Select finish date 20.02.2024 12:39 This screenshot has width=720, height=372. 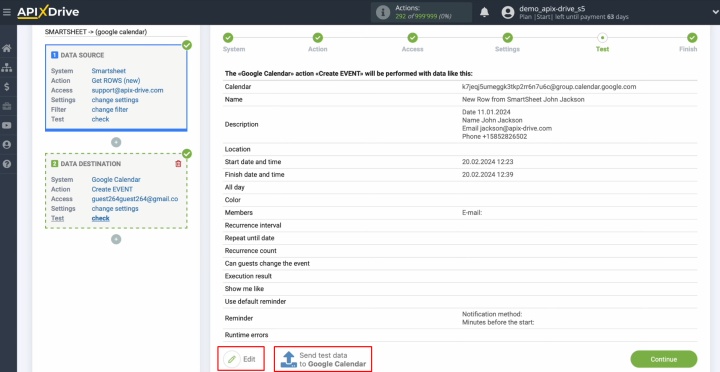click(x=488, y=175)
